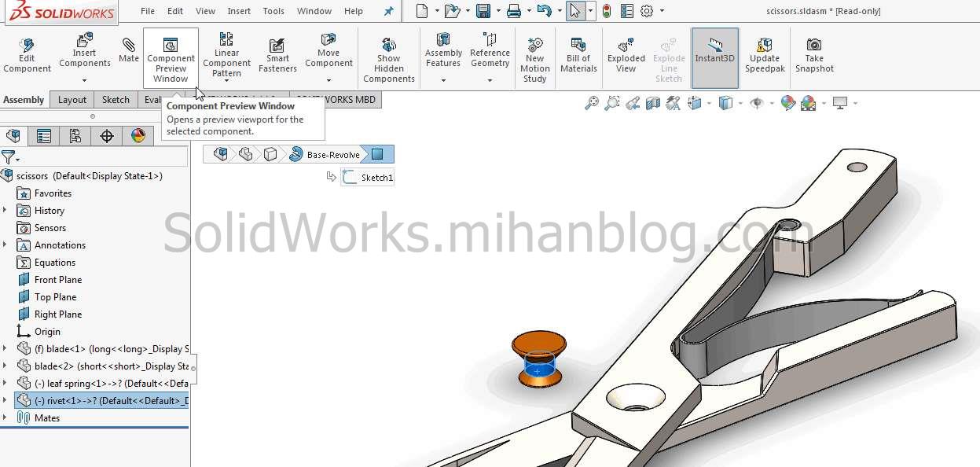Click the Dynamic Annotation Views icon
This screenshot has width=980, height=467.
click(x=673, y=103)
